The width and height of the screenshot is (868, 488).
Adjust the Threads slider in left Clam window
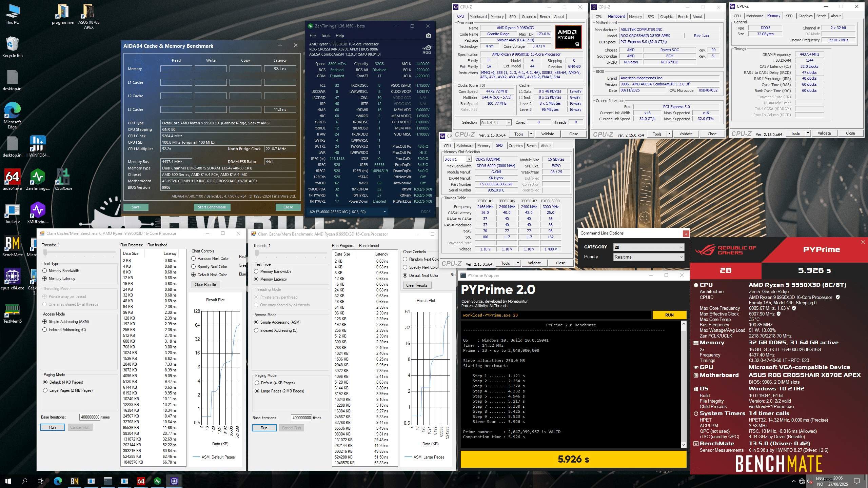click(x=45, y=252)
